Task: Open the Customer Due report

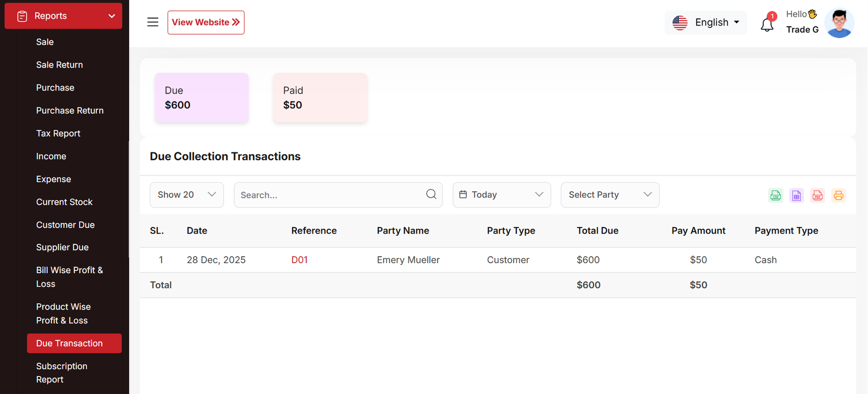Action: [66, 225]
